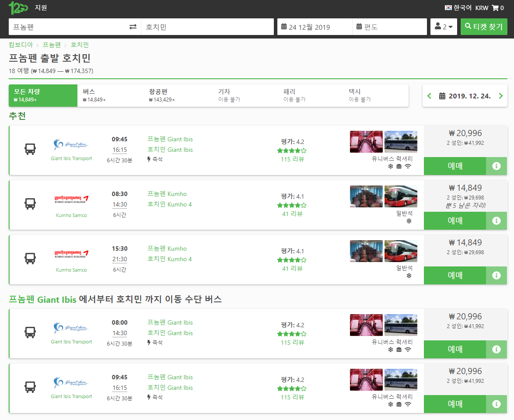Open 41 리뷰 on 08:30 Kumho trip

coord(292,214)
